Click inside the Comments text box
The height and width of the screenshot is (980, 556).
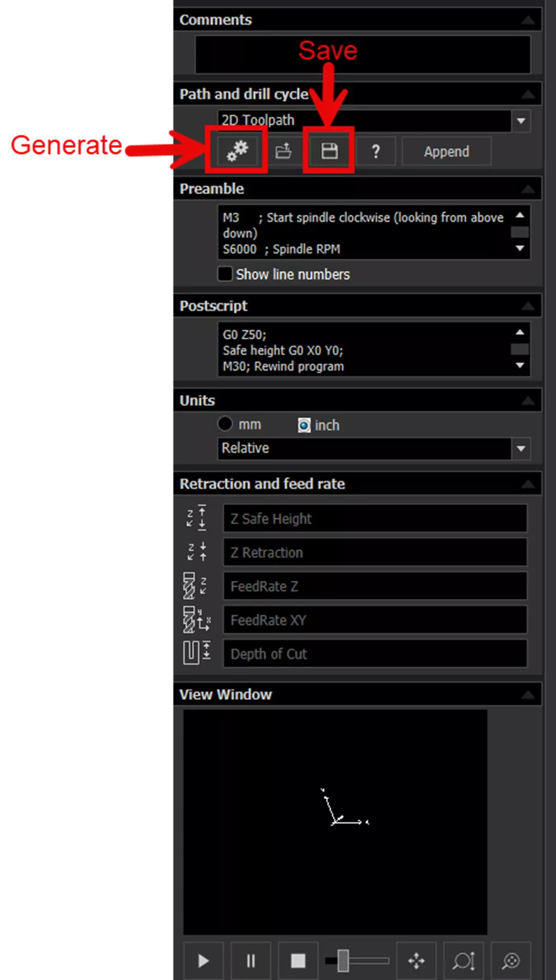pos(363,54)
